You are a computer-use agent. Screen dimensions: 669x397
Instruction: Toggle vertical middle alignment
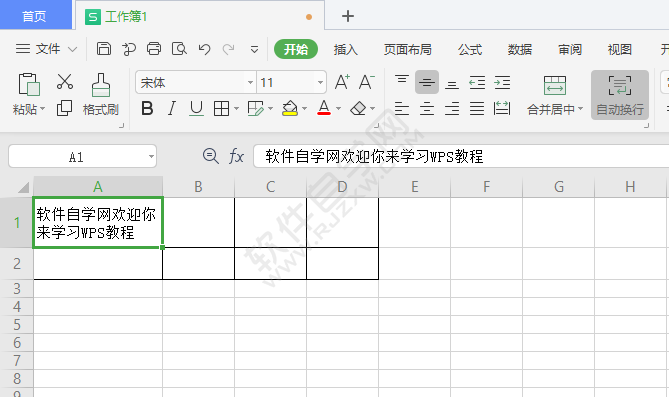(x=427, y=82)
